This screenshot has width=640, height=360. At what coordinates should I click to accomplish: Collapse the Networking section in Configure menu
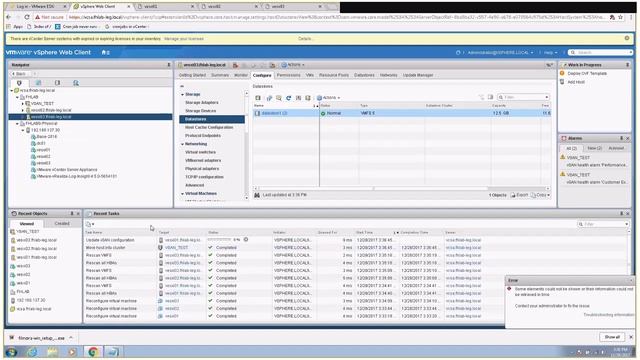point(182,144)
